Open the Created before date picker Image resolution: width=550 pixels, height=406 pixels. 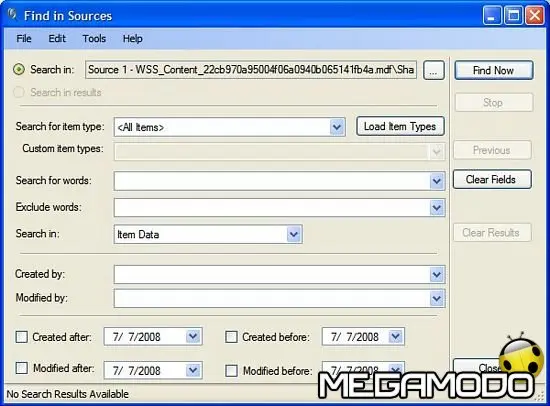click(396, 337)
